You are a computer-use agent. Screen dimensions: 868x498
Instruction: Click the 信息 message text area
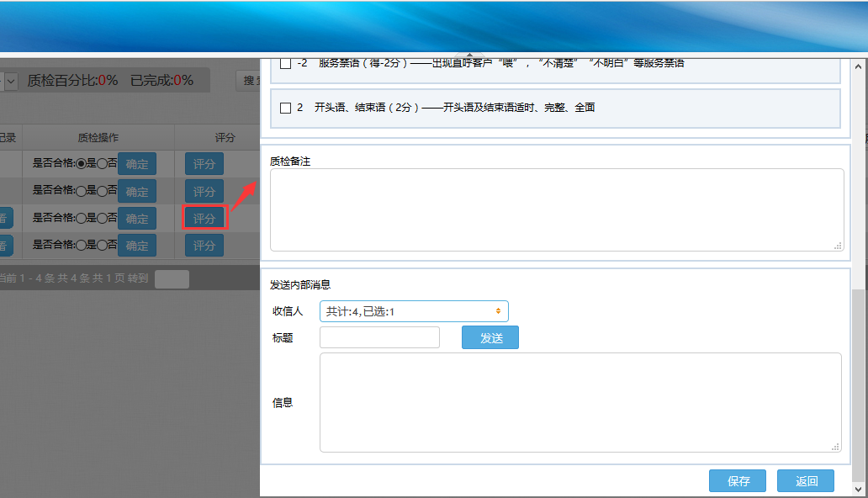580,402
